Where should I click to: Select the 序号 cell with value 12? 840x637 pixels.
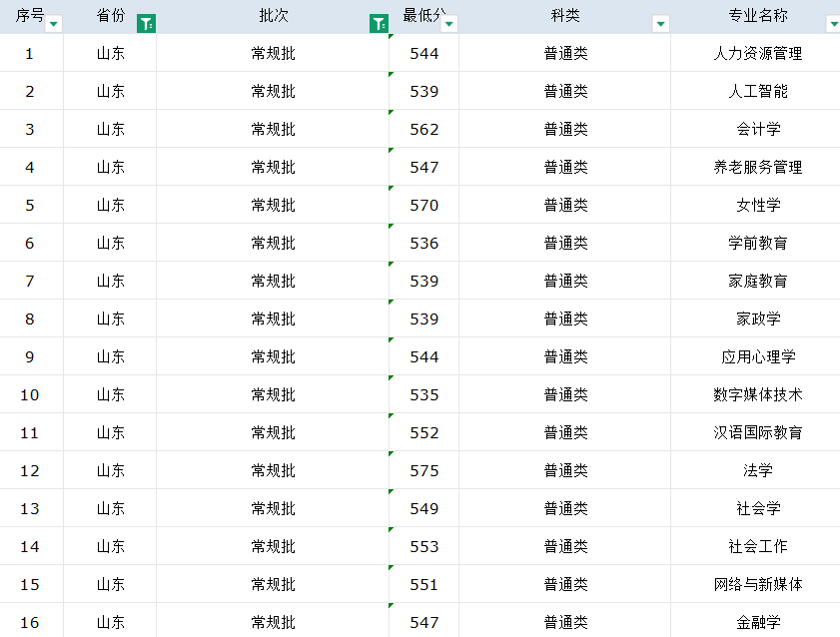click(x=32, y=470)
